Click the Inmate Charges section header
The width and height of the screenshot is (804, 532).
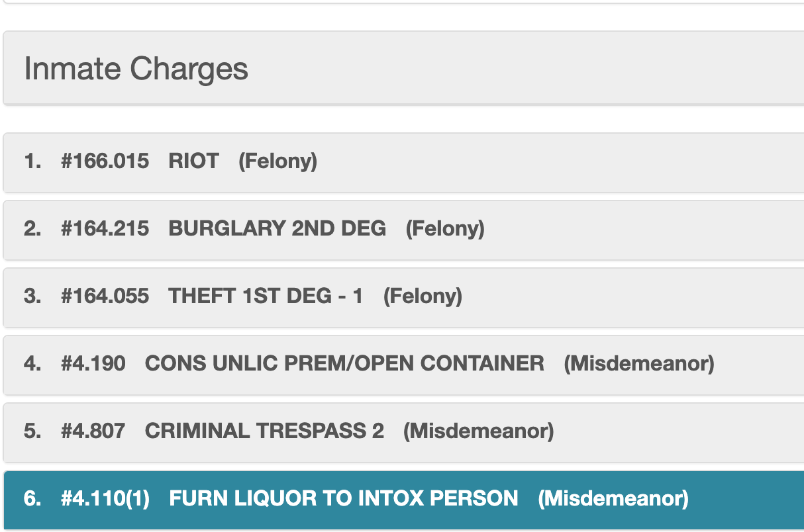tap(136, 69)
